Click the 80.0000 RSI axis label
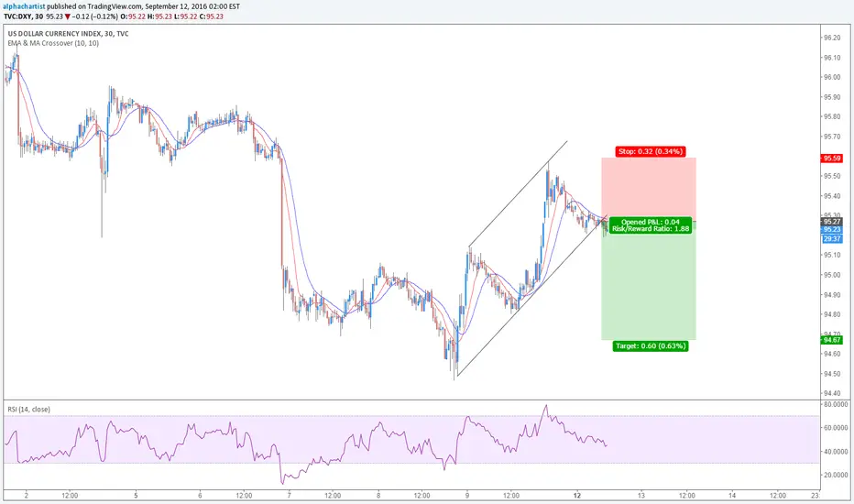This screenshot has height=504, width=854. tap(836, 404)
